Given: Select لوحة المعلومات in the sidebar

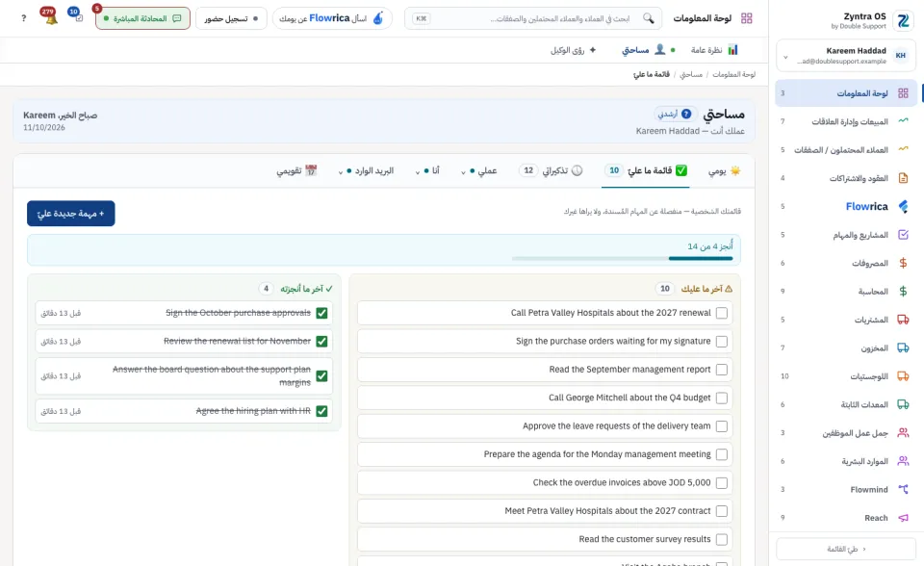Looking at the screenshot, I should pos(846,93).
